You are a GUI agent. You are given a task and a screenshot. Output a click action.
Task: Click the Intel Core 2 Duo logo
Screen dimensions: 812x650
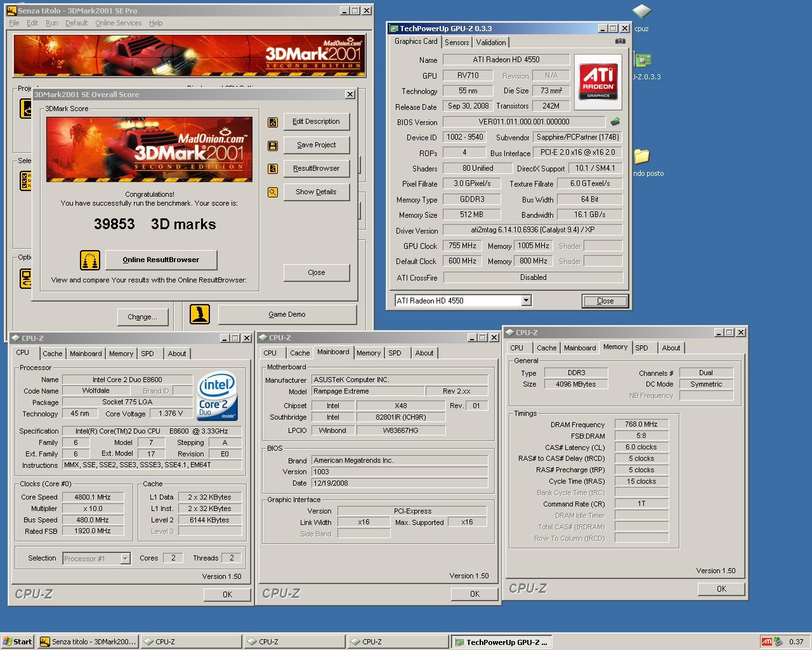(217, 397)
